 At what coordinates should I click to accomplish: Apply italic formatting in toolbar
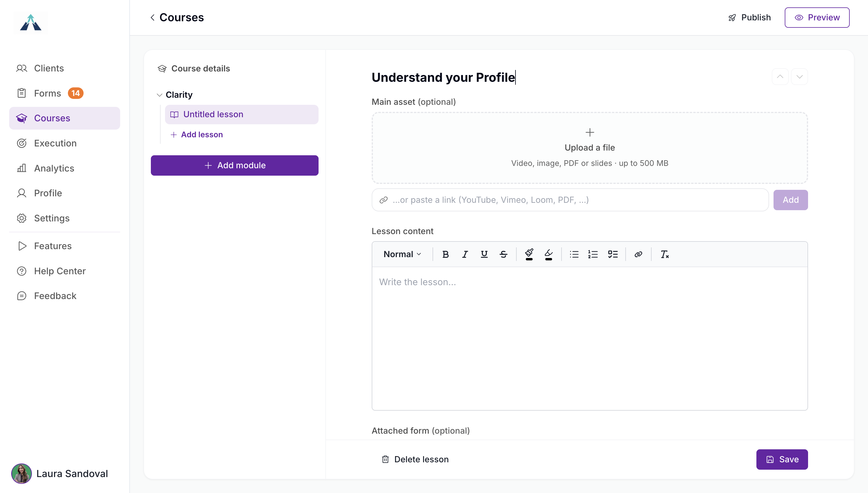point(465,254)
